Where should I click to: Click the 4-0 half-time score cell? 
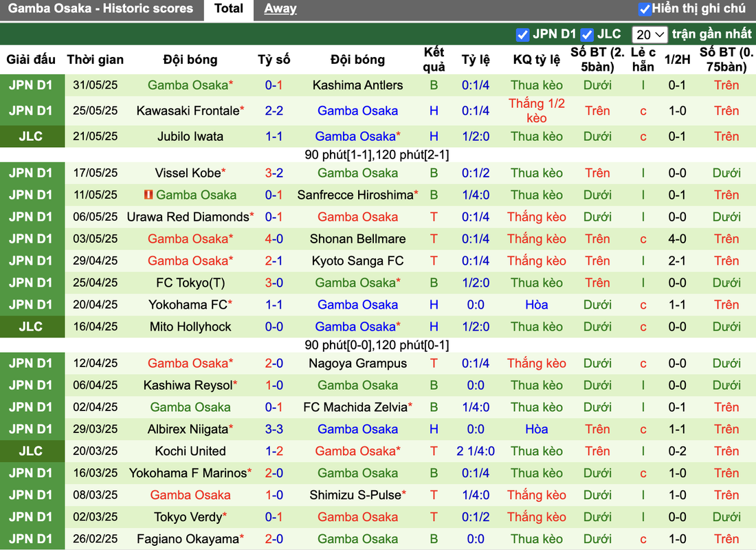click(677, 239)
